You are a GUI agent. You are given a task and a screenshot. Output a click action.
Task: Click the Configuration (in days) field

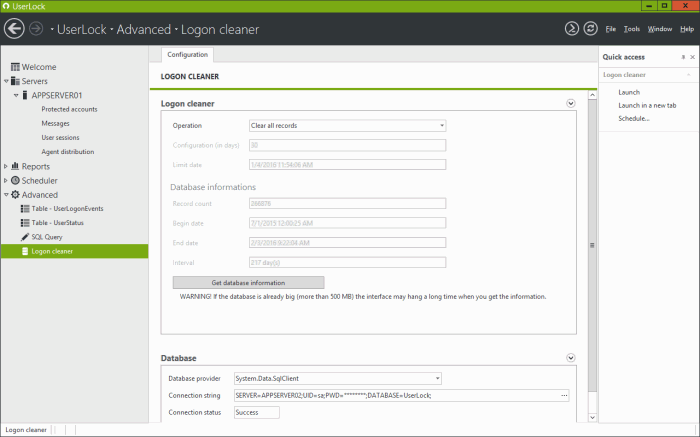[x=347, y=145]
